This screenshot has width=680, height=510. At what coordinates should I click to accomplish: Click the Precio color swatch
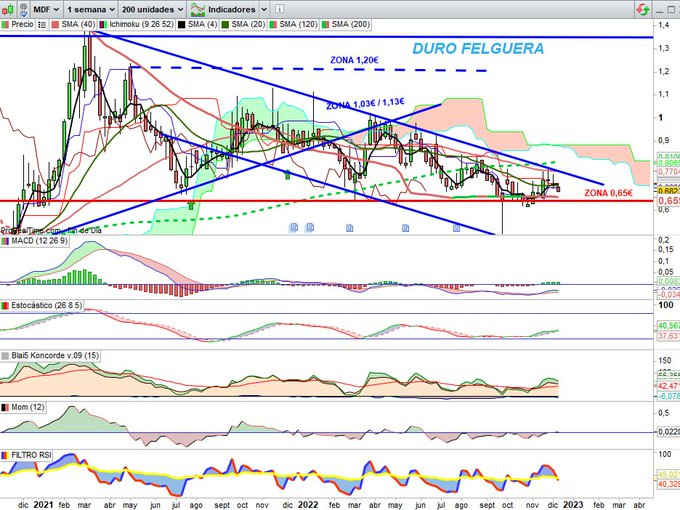coord(5,25)
